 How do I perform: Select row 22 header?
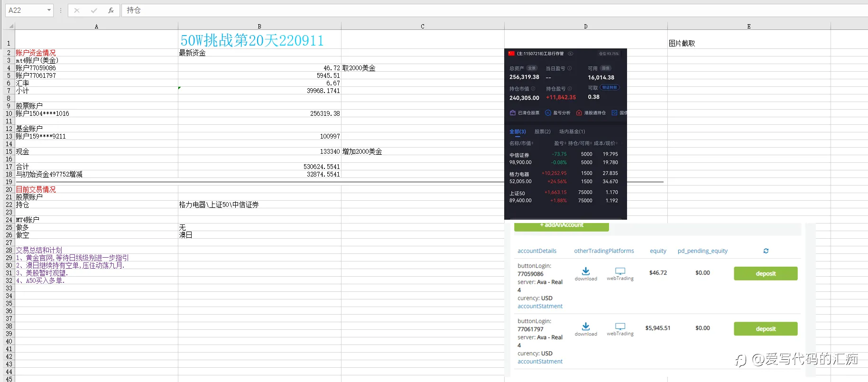[9, 205]
